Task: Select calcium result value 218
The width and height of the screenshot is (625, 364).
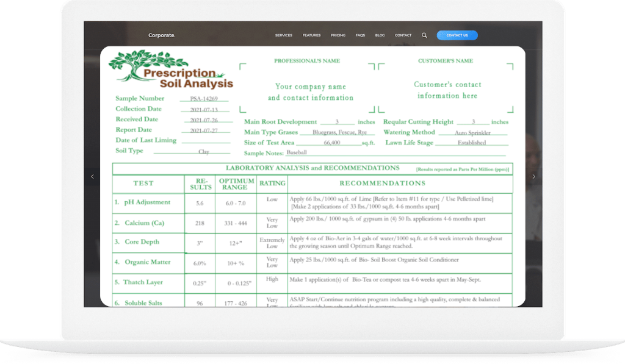Action: click(200, 223)
